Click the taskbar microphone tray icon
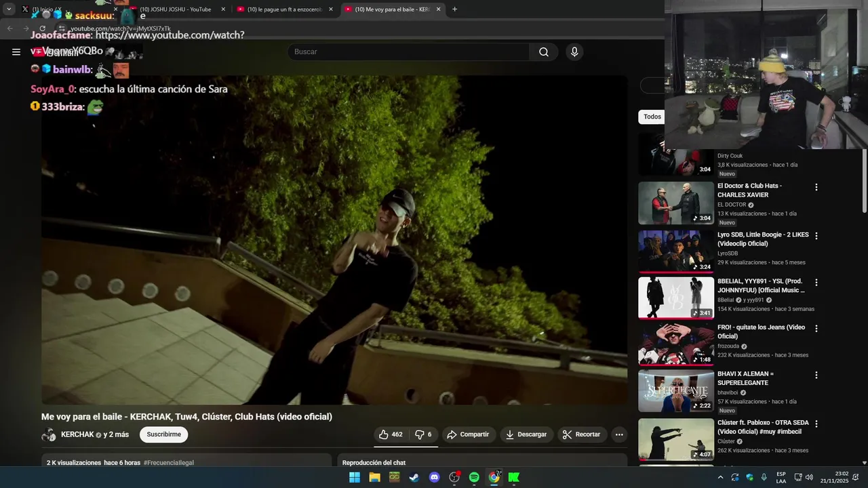The height and width of the screenshot is (488, 868). pyautogui.click(x=764, y=477)
